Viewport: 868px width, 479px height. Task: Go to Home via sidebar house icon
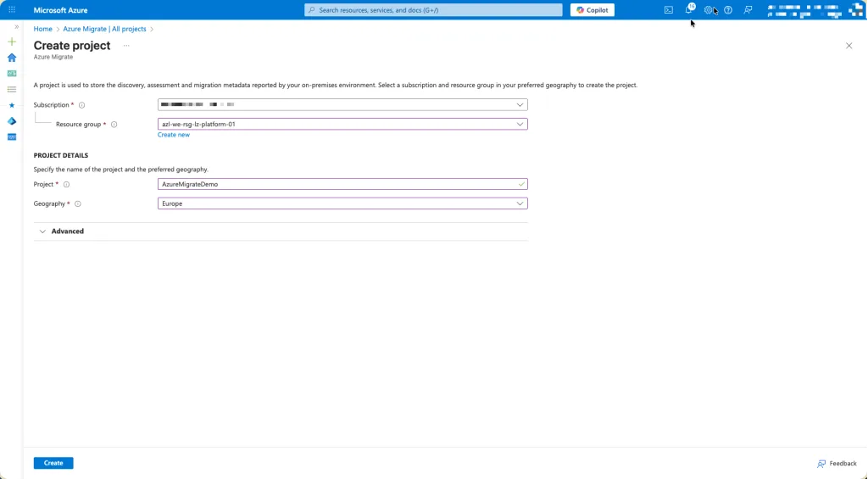pyautogui.click(x=12, y=58)
